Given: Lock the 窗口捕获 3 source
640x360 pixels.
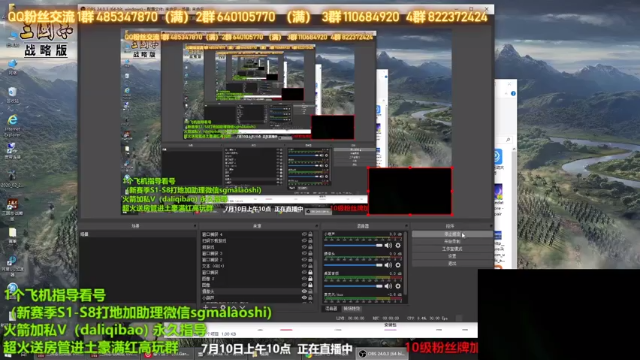Looking at the screenshot, I should click(310, 253).
